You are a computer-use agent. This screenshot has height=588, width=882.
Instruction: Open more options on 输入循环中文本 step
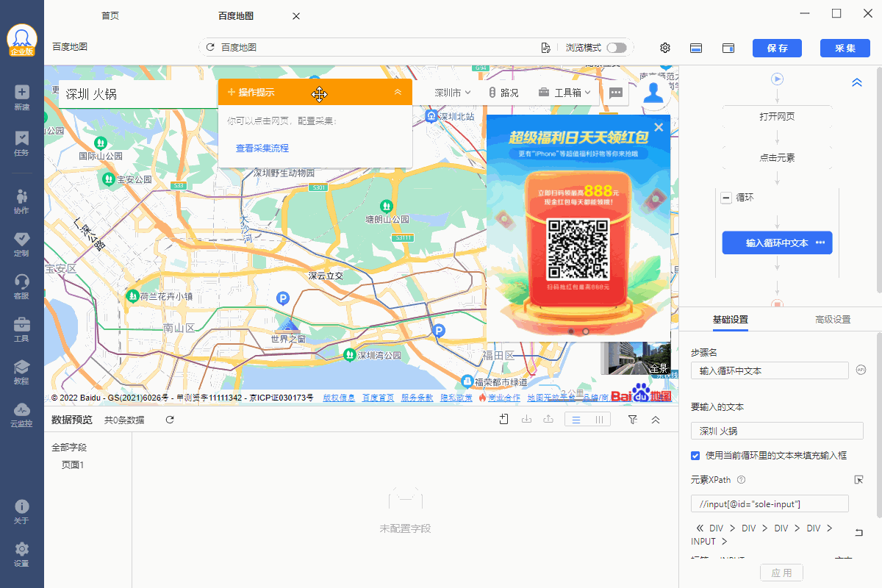(x=820, y=243)
